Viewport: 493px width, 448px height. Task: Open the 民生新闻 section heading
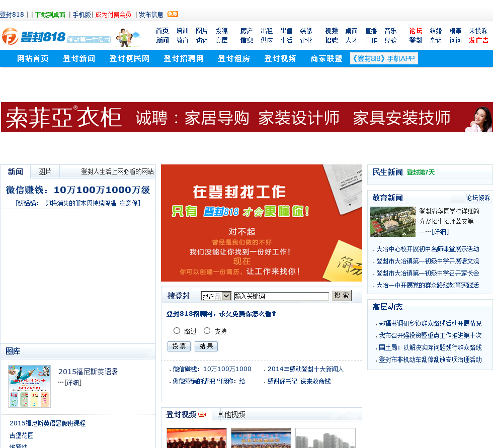[387, 172]
